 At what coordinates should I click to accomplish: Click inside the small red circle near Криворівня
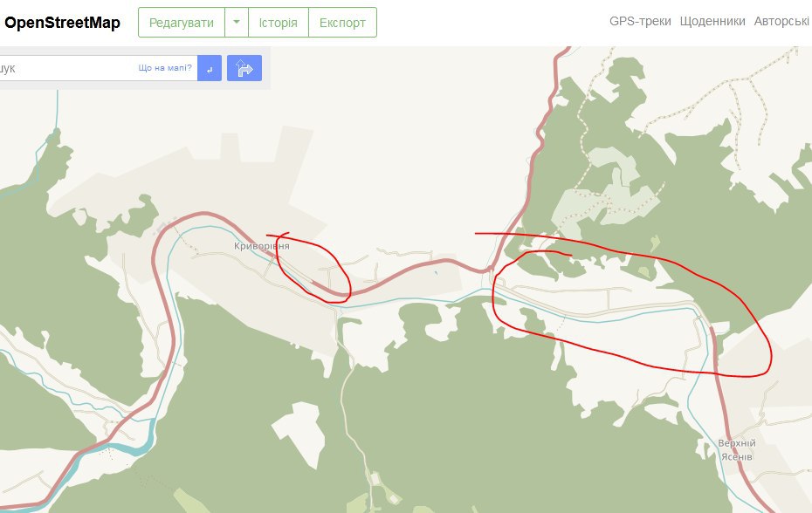point(313,270)
